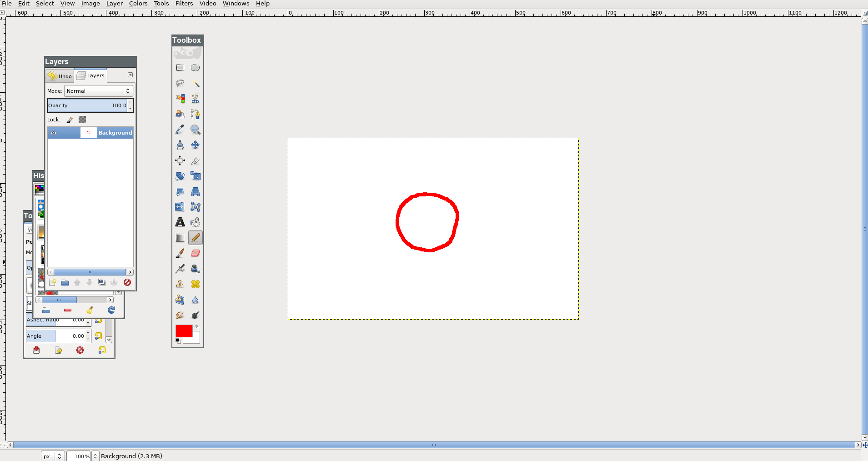Open the px unit dropdown in status bar
Image resolution: width=868 pixels, height=461 pixels.
tap(53, 456)
